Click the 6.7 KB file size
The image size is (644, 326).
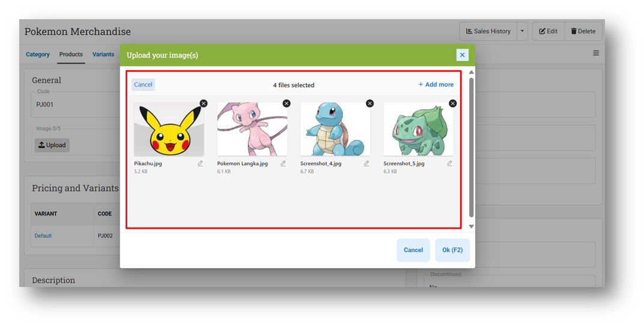click(x=307, y=172)
